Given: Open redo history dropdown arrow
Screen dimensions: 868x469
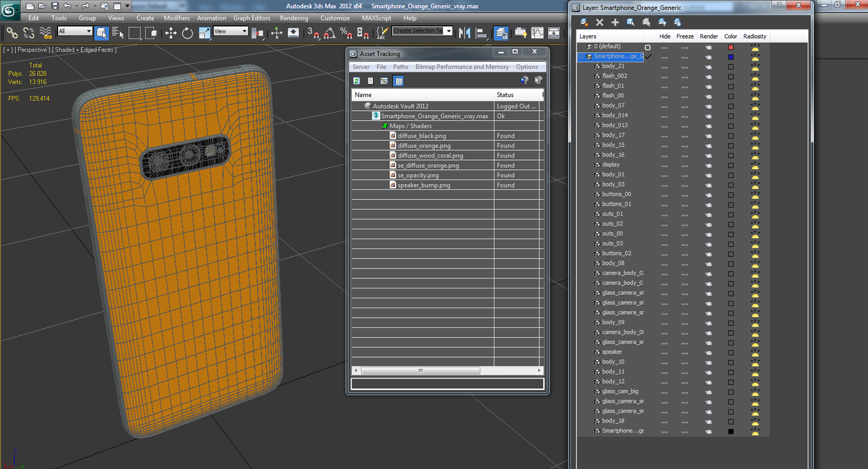Looking at the screenshot, I should pos(95,6).
